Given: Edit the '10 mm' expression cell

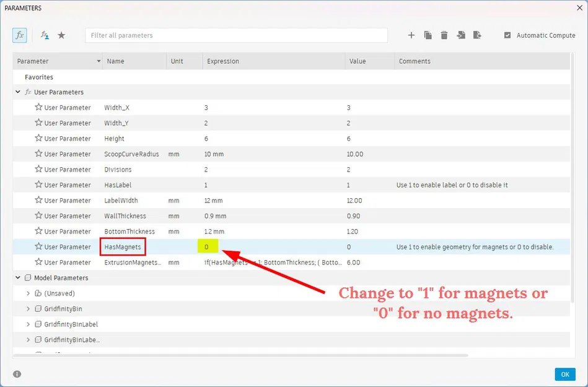Looking at the screenshot, I should [x=214, y=154].
